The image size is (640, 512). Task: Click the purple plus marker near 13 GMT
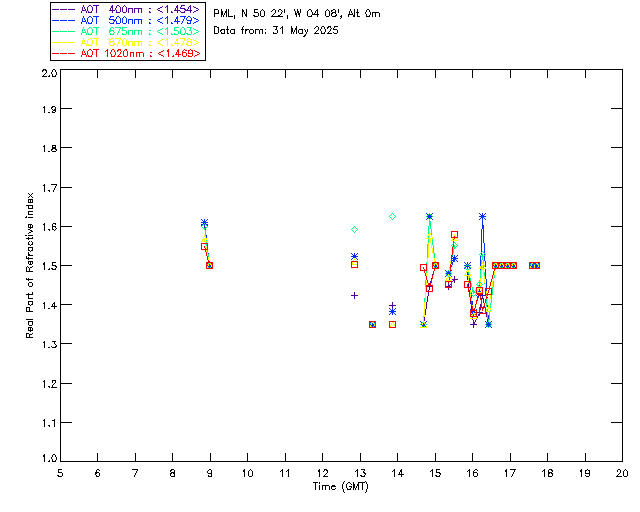354,295
